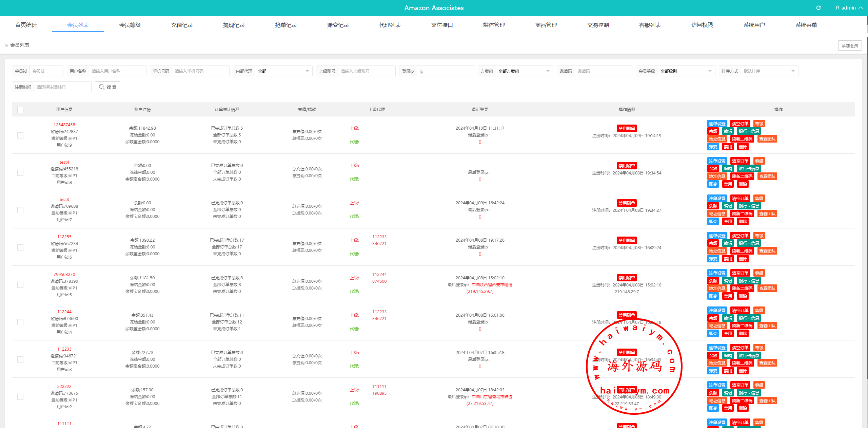
Task: Click the refresh icon in top bar
Action: (818, 8)
